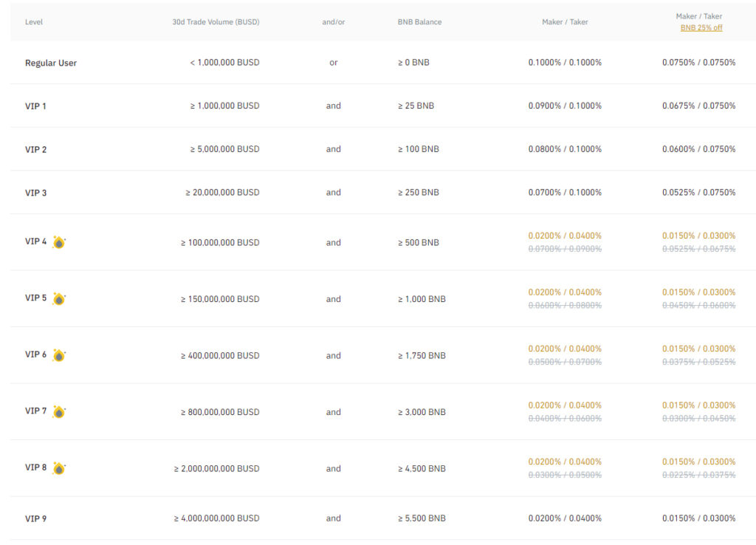Click the "0.0700% / 0.1000%" fee value

pos(565,193)
